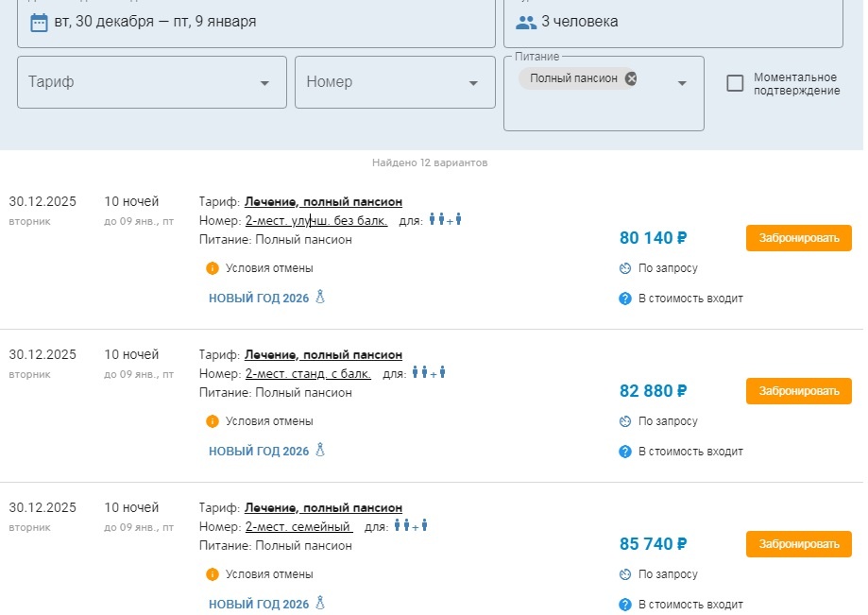Click the date range field
Image resolution: width=868 pixels, height=615 pixels.
click(255, 22)
